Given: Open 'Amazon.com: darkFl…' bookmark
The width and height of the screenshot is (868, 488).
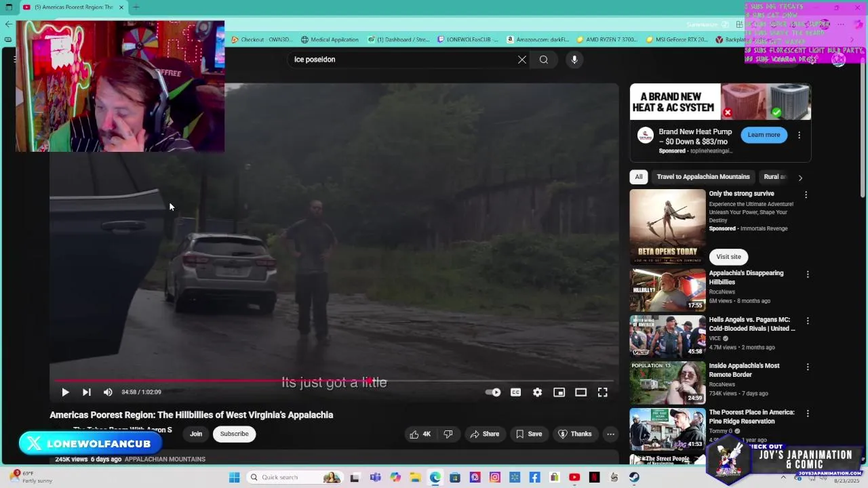Looking at the screenshot, I should tap(538, 39).
